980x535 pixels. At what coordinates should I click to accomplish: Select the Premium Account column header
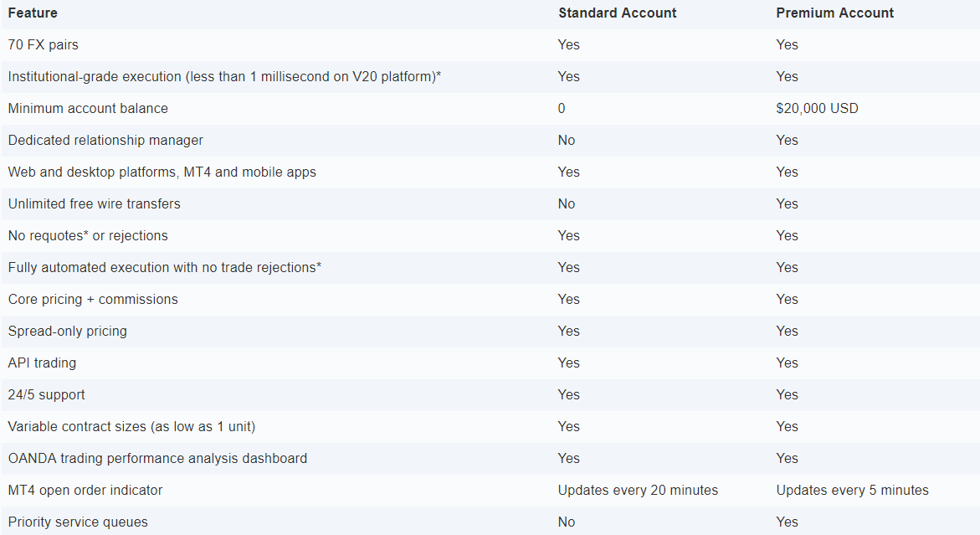pyautogui.click(x=834, y=13)
